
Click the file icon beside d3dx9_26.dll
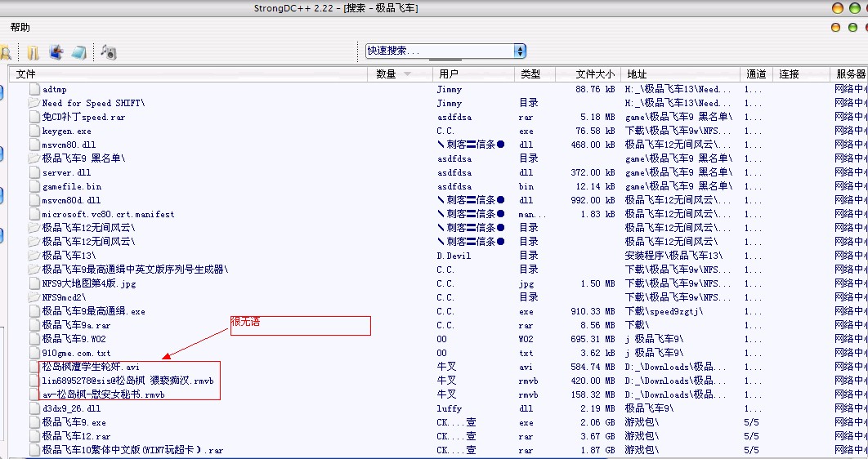34,408
